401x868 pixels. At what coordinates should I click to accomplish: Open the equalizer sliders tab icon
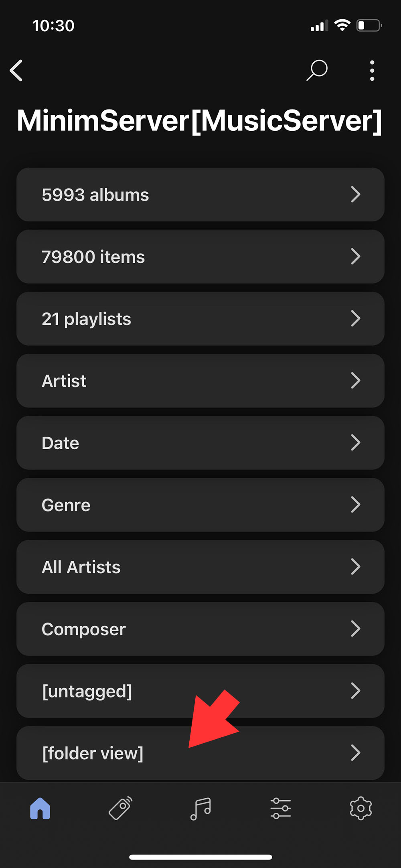281,808
